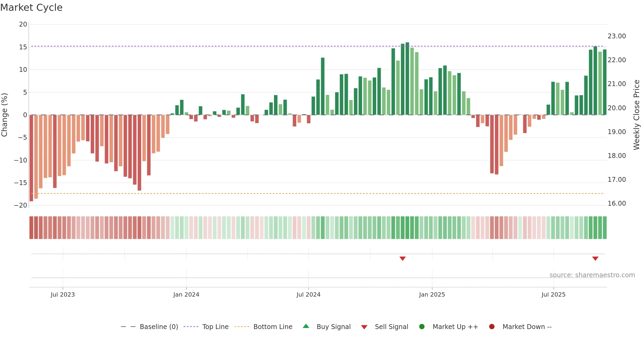The width and height of the screenshot is (644, 362).
Task: Toggle the Buy Signal legend entry
Action: click(x=327, y=327)
